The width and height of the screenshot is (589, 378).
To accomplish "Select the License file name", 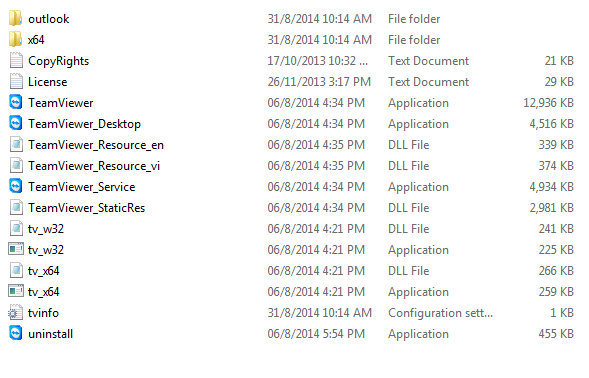I will pyautogui.click(x=48, y=82).
